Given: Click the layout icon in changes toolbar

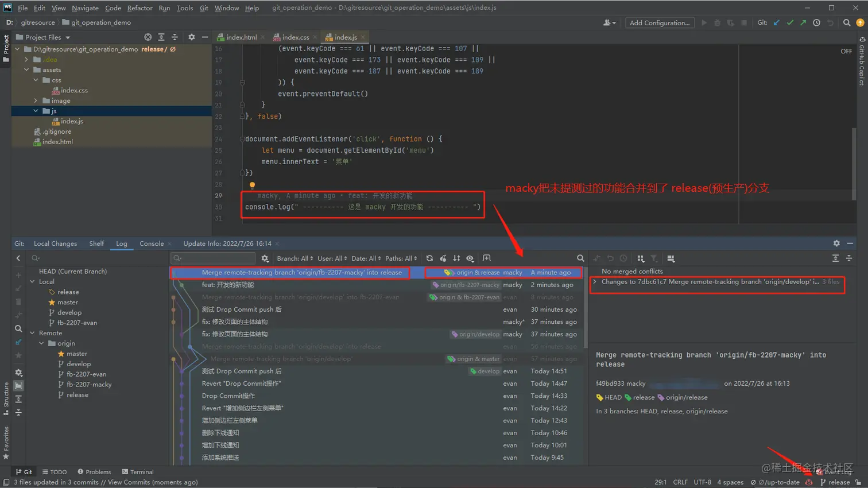Looking at the screenshot, I should (671, 258).
